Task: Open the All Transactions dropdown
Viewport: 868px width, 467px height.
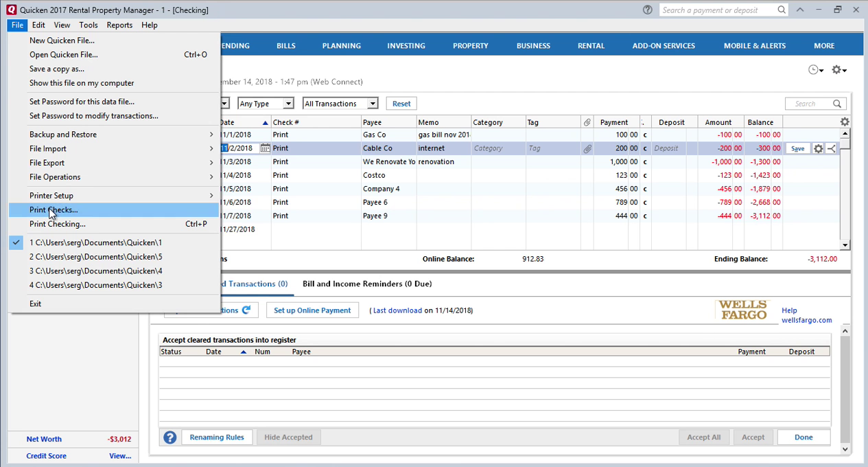Action: 340,103
